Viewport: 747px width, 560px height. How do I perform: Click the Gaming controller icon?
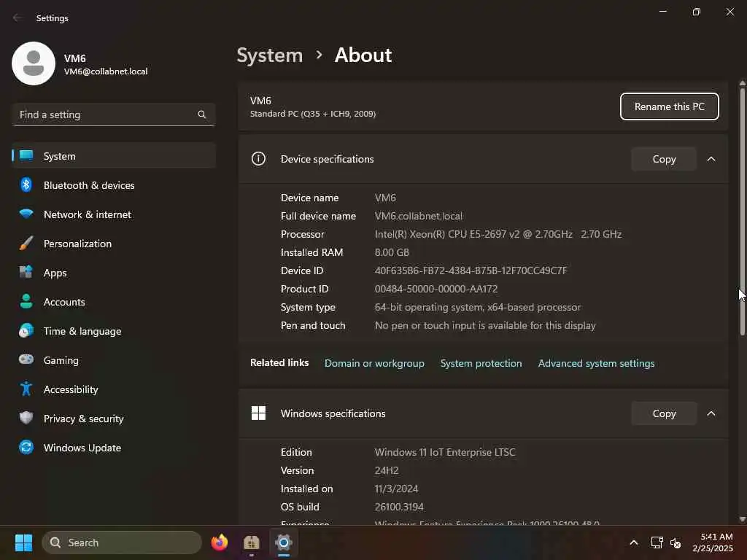click(26, 359)
